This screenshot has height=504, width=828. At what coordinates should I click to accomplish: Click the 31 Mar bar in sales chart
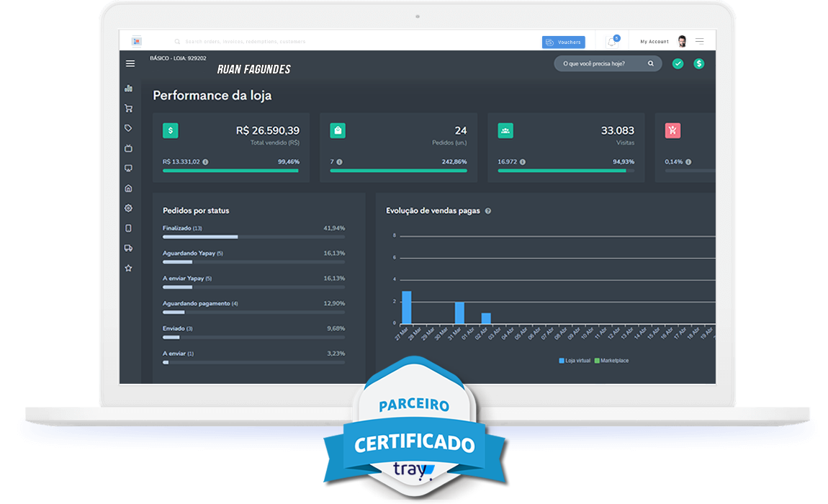[459, 312]
